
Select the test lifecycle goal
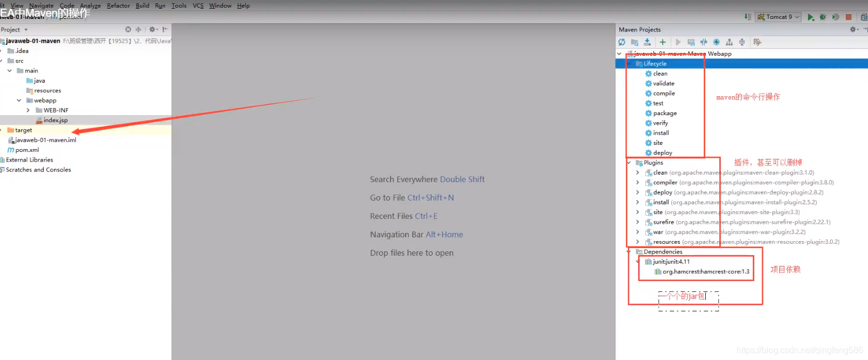click(x=654, y=103)
